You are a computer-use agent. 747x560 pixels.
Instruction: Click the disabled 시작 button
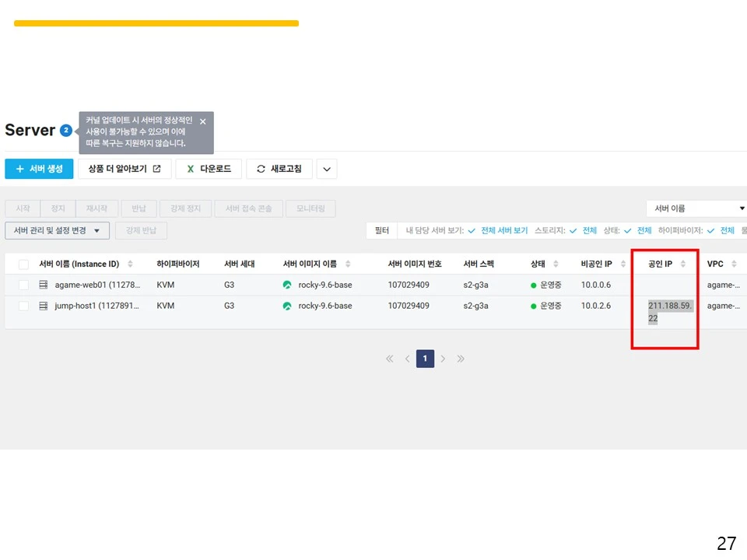23,208
